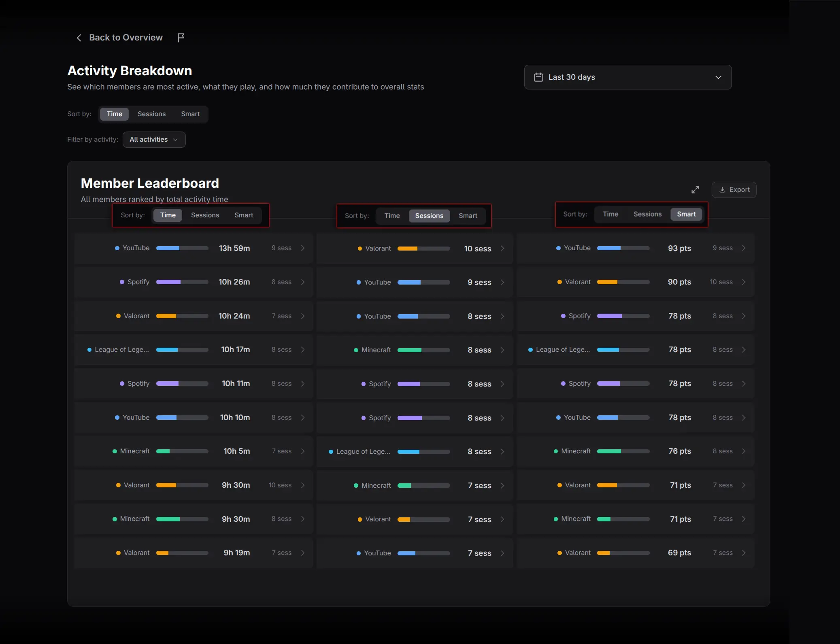Open the chevron on the Spotify 10h 11m row
The width and height of the screenshot is (840, 644).
click(x=303, y=384)
